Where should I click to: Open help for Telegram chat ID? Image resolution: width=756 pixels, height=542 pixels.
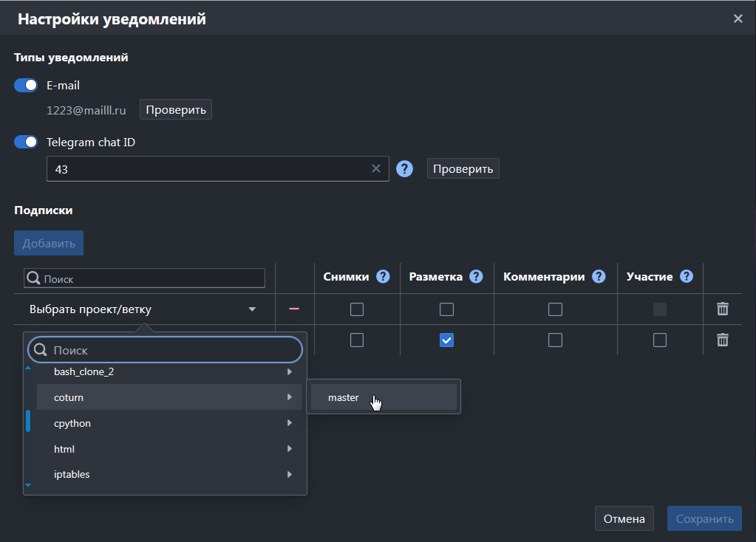pos(404,169)
